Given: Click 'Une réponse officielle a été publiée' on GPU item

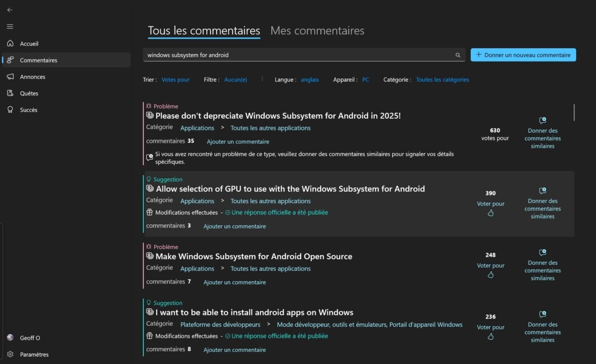Looking at the screenshot, I should point(280,212).
